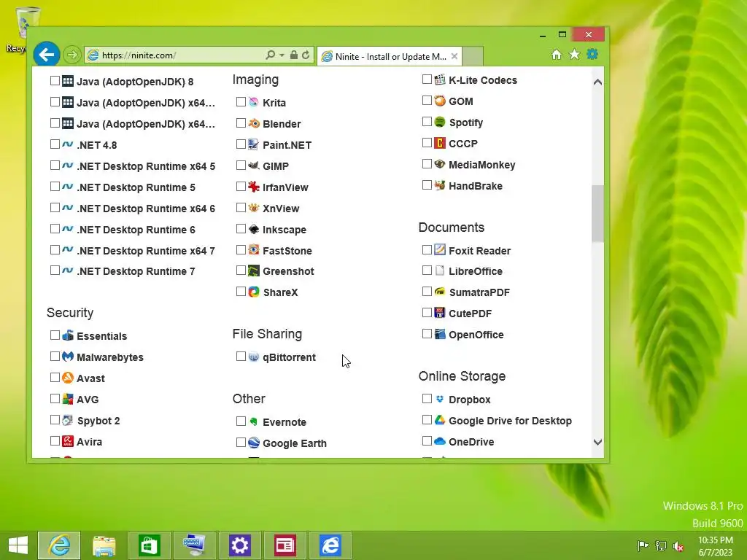Image resolution: width=747 pixels, height=560 pixels.
Task: Click the Spotify green icon
Action: tap(440, 122)
